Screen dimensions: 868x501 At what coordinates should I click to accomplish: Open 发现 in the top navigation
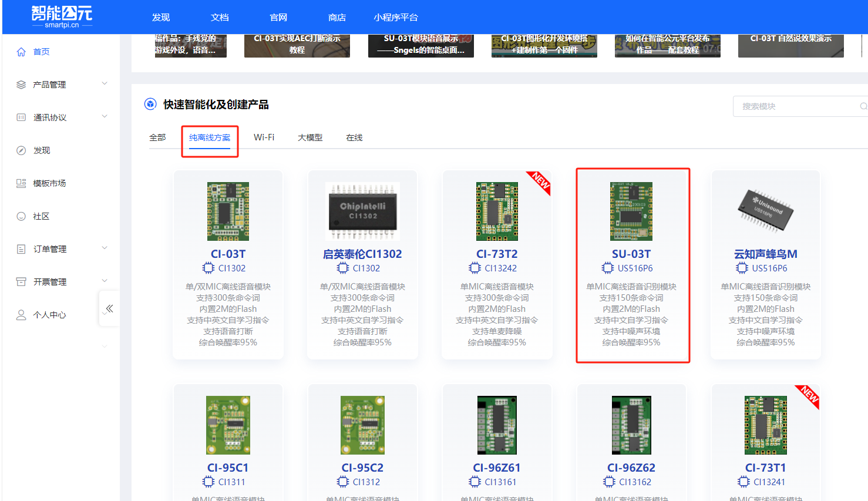tap(161, 18)
